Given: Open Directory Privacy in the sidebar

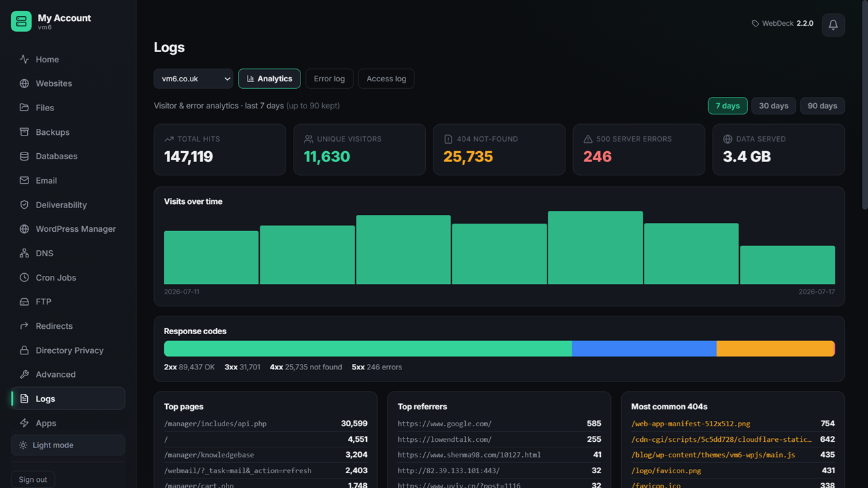Looking at the screenshot, I should coord(68,350).
